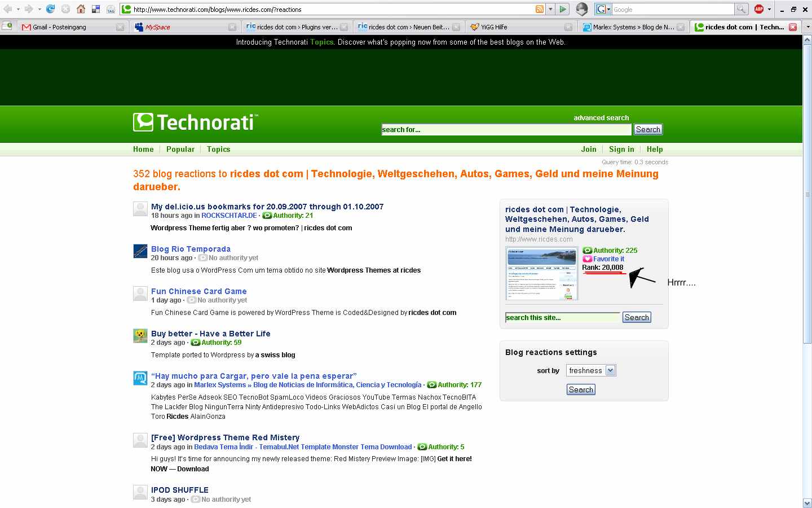Click the advanced search link
The height and width of the screenshot is (508, 812).
[601, 118]
